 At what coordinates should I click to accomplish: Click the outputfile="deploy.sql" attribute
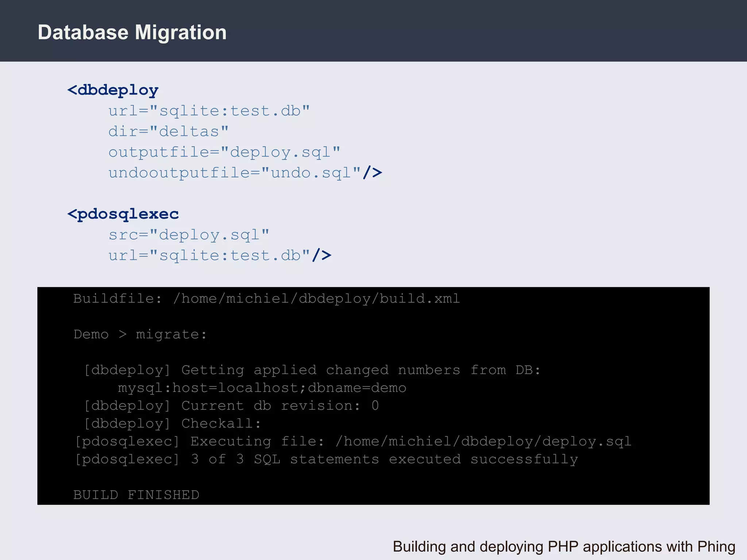224,152
